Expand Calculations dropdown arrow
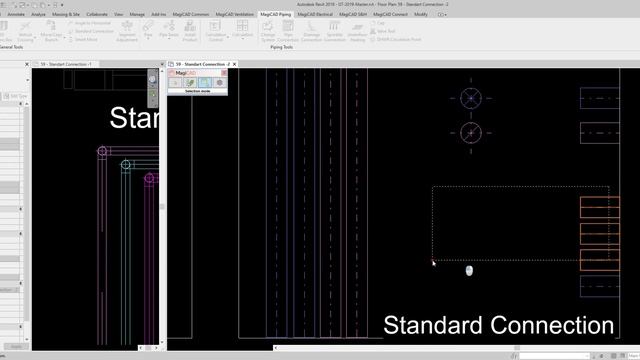640x360 pixels. pyautogui.click(x=242, y=40)
